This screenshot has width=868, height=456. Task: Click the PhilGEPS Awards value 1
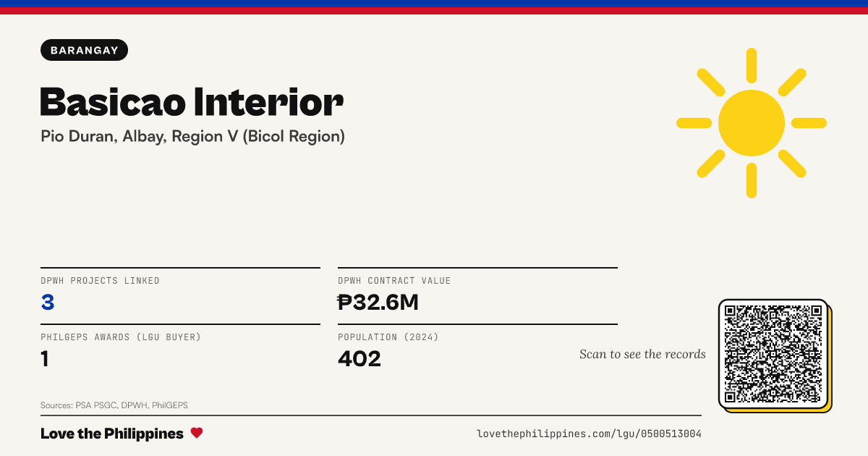45,358
